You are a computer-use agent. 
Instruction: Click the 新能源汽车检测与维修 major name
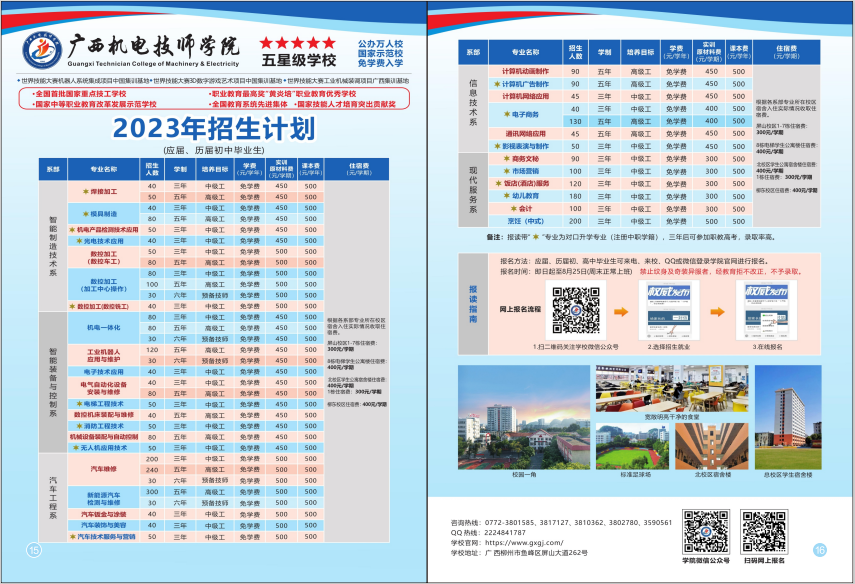pyautogui.click(x=104, y=498)
